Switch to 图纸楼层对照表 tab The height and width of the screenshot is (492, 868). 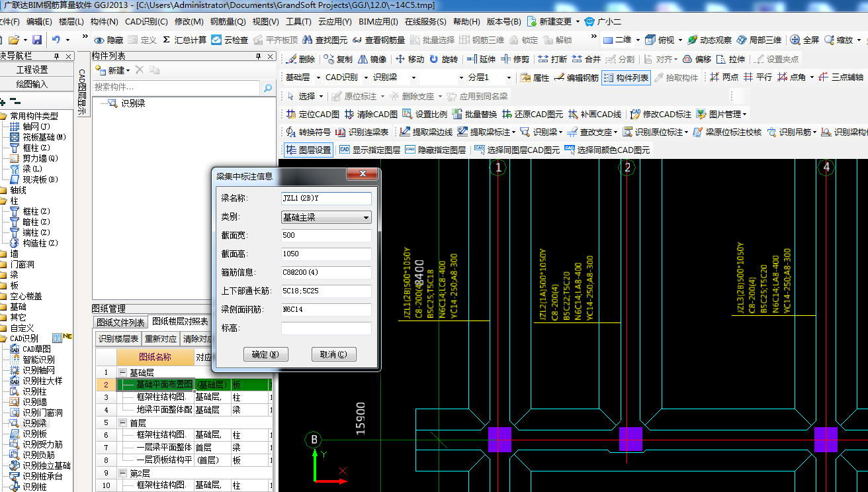click(181, 322)
